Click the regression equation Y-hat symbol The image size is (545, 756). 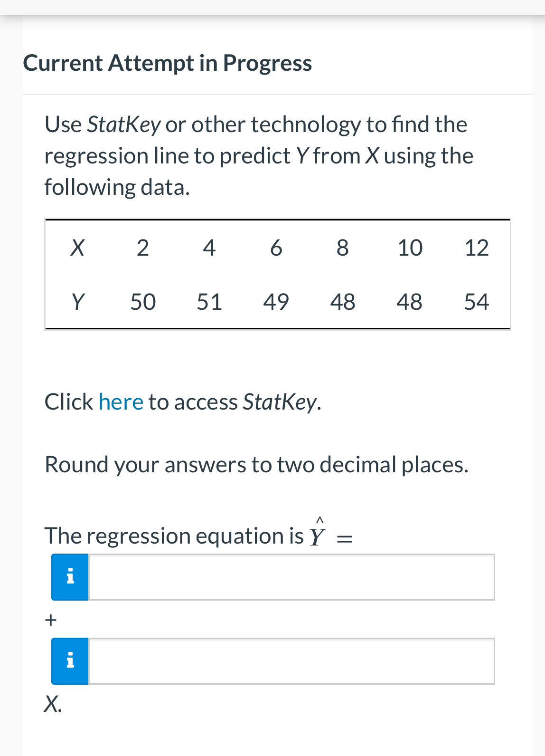pos(317,535)
